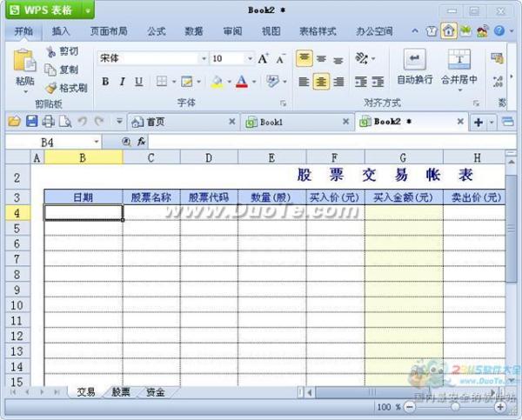Viewport: 522px width, 420px height.
Task: Click the Cut (剪切) scissors icon
Action: coord(50,52)
